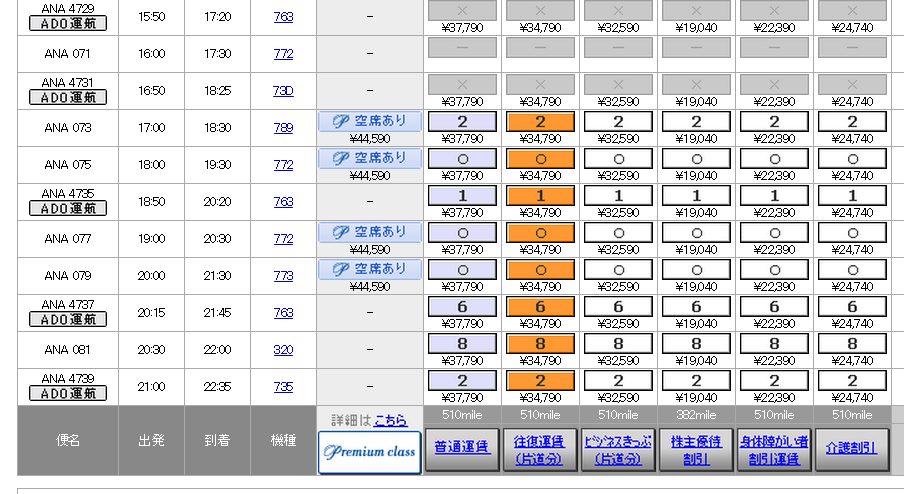
Task: Open aircraft type 763 link for ANA 4737
Action: click(283, 312)
